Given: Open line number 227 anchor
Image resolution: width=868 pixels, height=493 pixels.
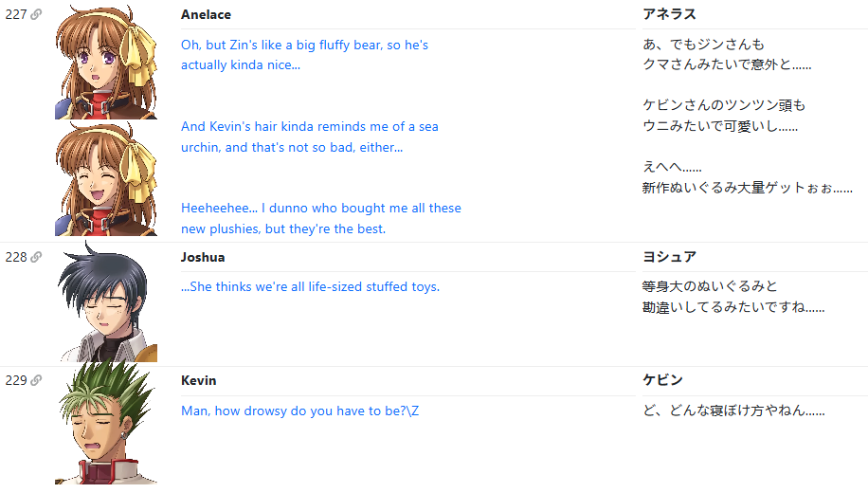Looking at the screenshot, I should click(16, 14).
